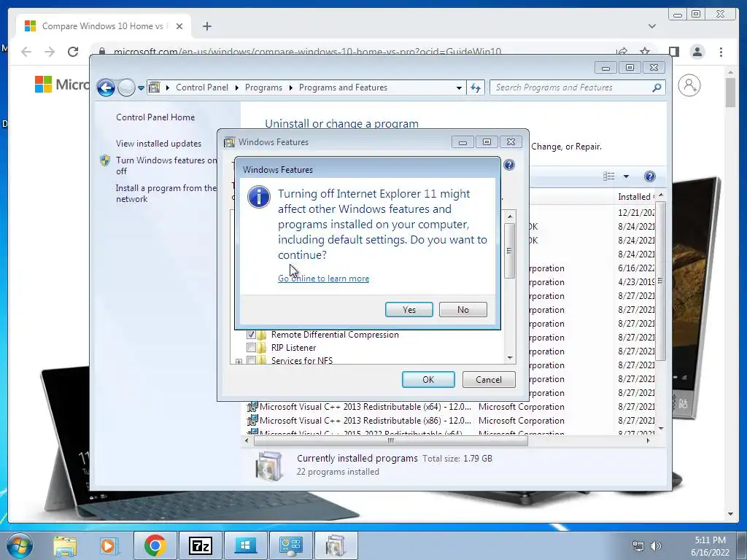Bookmark this page with star icon

(645, 52)
